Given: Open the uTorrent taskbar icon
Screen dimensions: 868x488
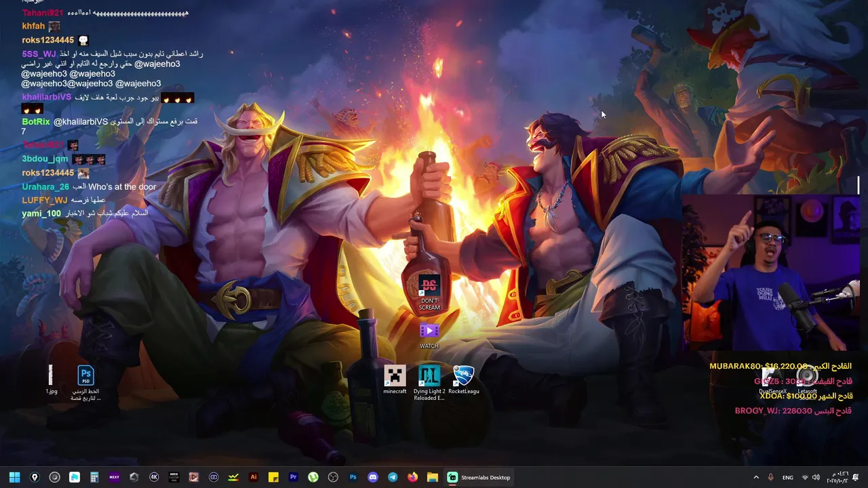Looking at the screenshot, I should (x=313, y=477).
